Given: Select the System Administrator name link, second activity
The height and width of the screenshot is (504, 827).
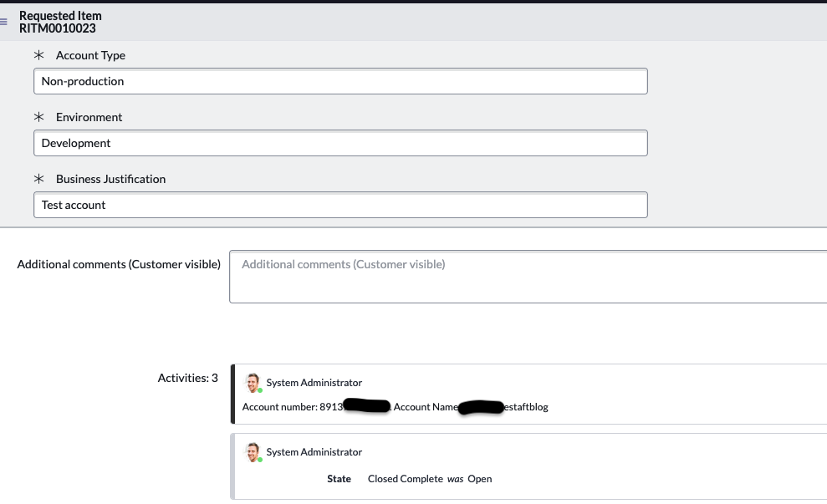Looking at the screenshot, I should [x=314, y=451].
